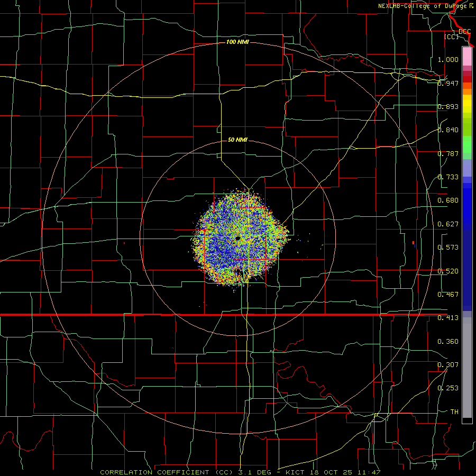Select the 0.360 legend value
476x476 pixels.
[x=448, y=342]
